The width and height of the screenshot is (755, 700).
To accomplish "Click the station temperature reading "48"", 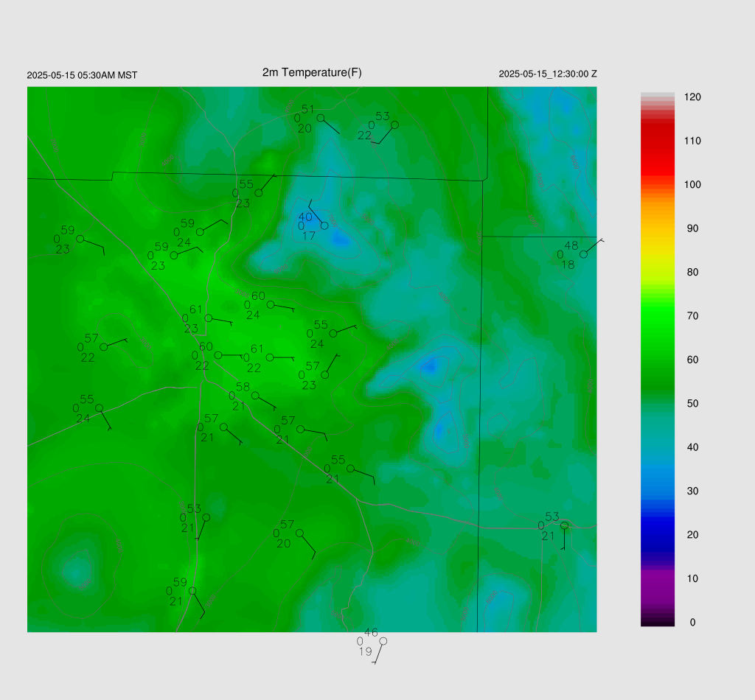I will pyautogui.click(x=571, y=245).
